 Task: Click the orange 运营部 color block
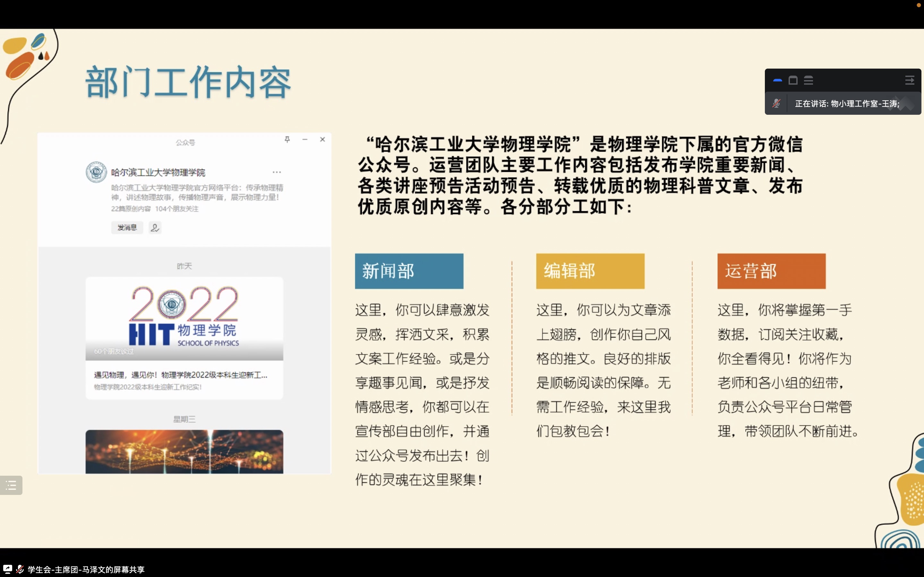(771, 271)
